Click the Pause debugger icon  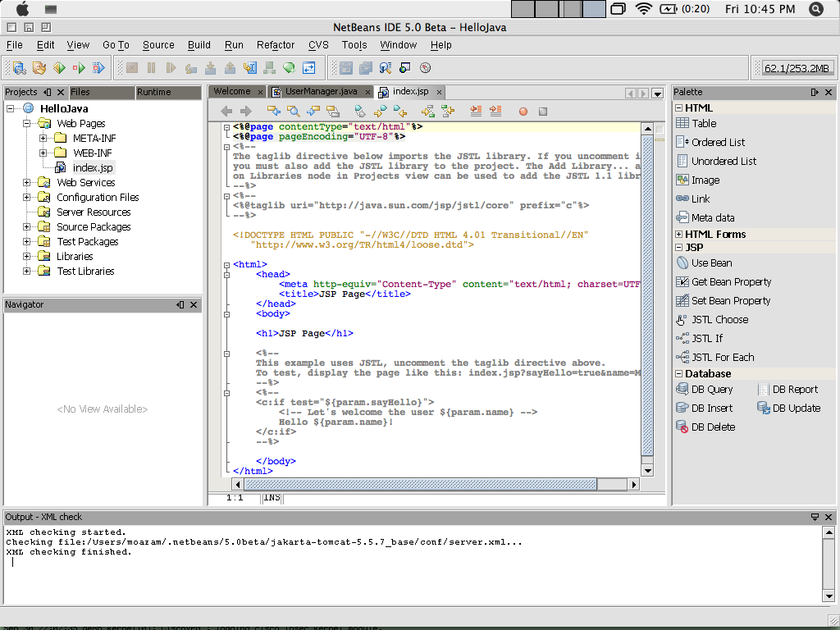(152, 68)
